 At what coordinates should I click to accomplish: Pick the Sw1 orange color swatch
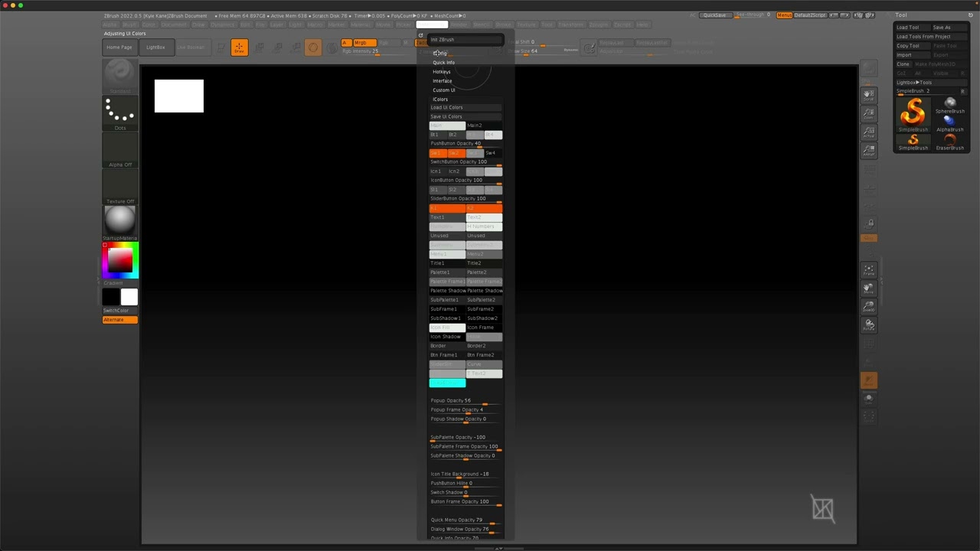coord(438,153)
